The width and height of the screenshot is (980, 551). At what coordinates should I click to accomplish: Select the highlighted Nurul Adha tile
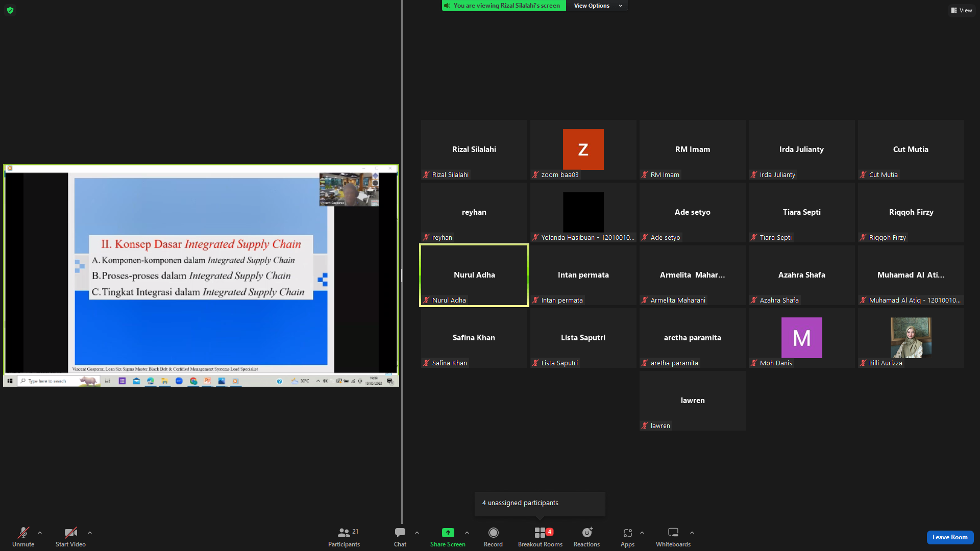[x=474, y=275]
